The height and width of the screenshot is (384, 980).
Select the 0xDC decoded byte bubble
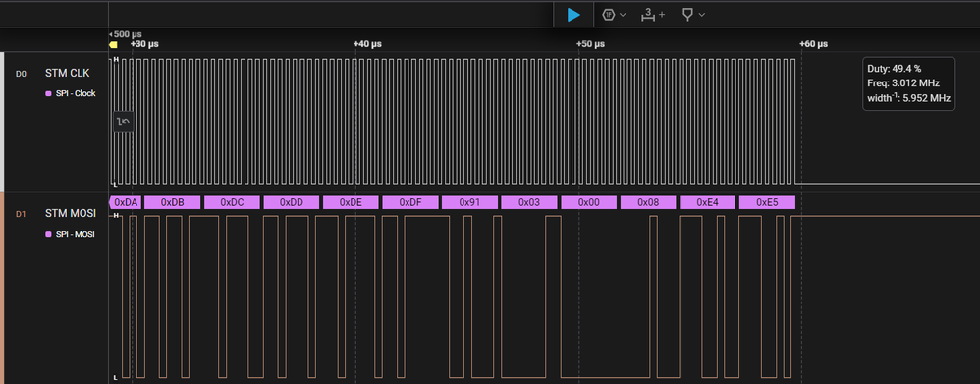[232, 202]
